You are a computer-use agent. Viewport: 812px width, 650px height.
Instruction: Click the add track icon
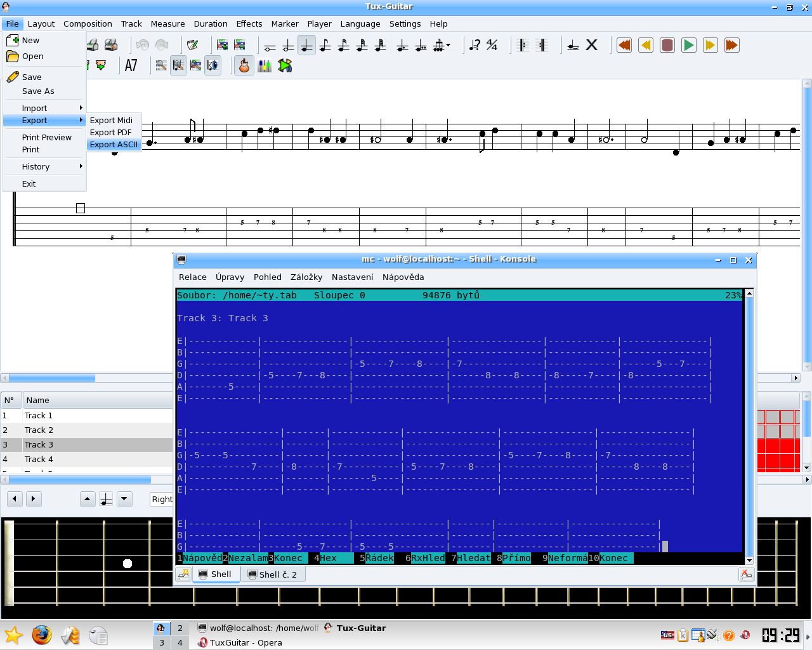tap(222, 45)
